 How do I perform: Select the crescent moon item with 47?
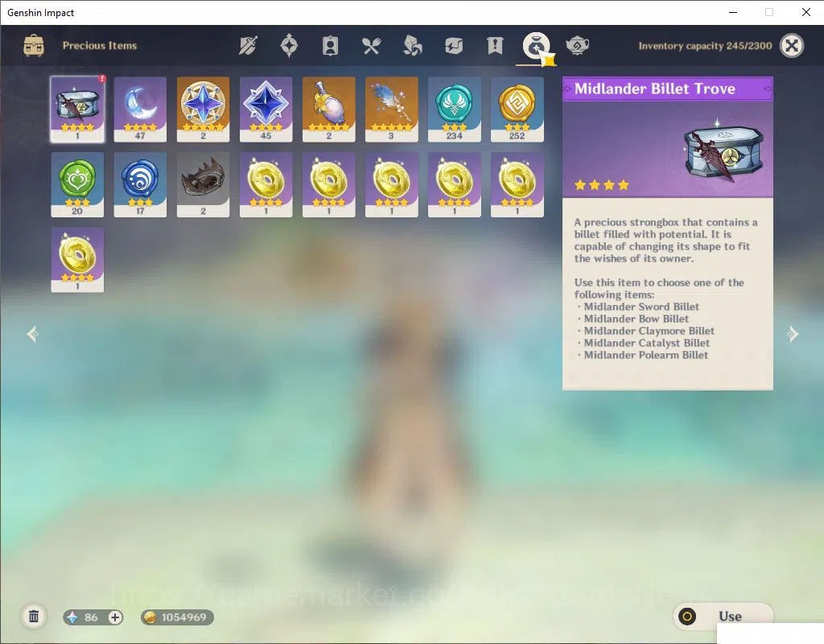(140, 109)
